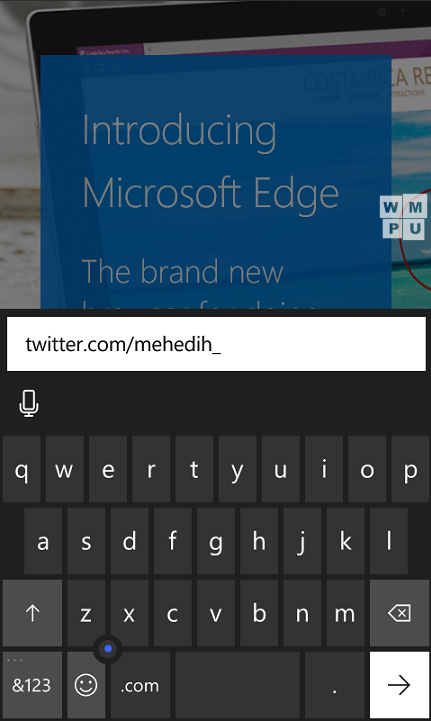
Task: Click the URL address field
Action: pyautogui.click(x=216, y=344)
